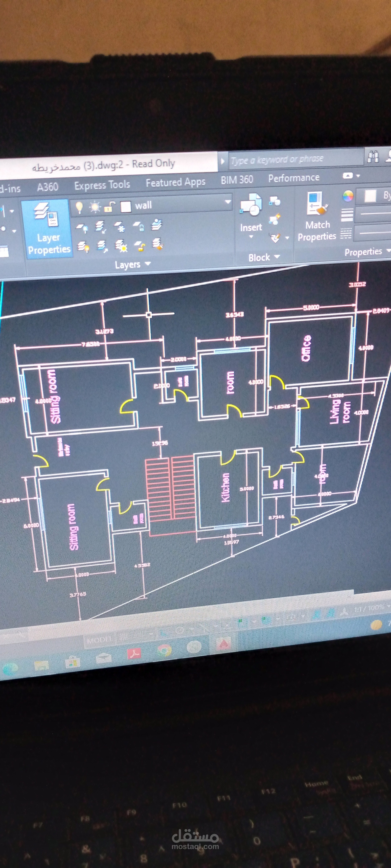The image size is (391, 868).
Task: Click the Layer Off tool icon
Action: coord(82,228)
